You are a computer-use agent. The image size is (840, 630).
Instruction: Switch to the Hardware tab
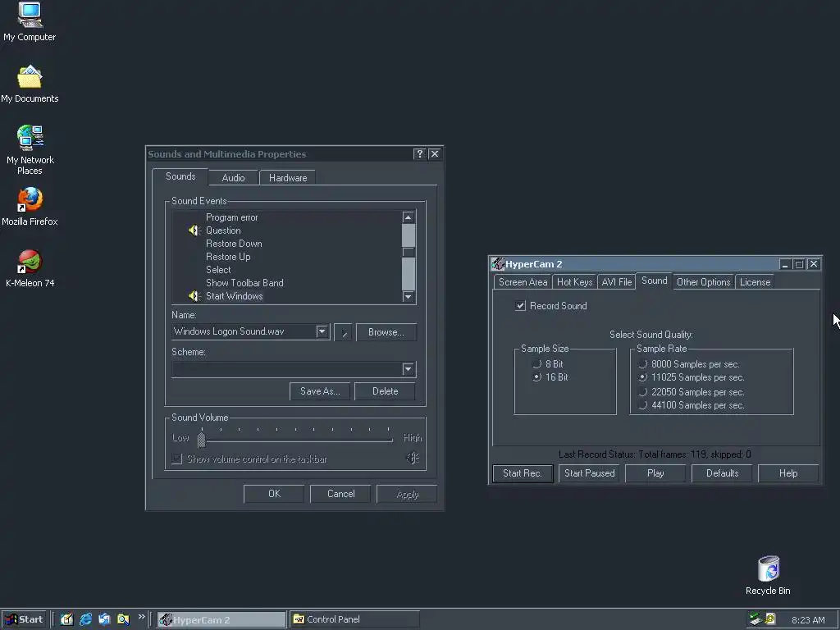pos(288,178)
